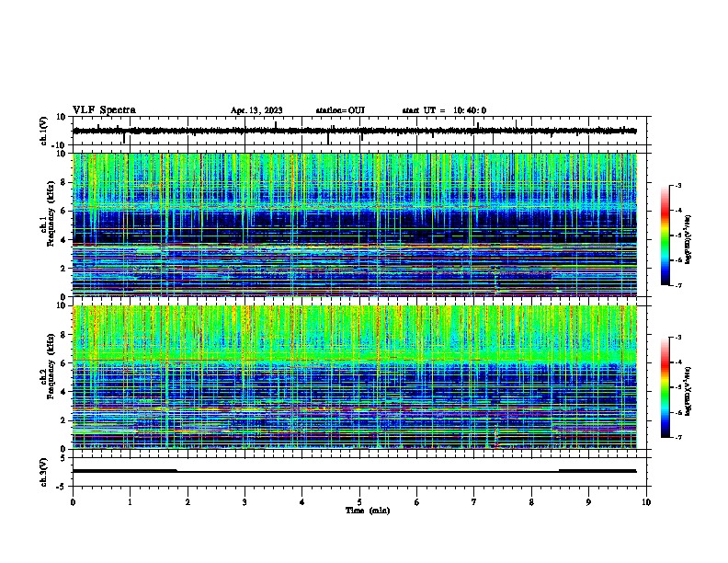Viewport: 728px width, 563px height.
Task: Click the "-3" label on ch.1 color bar
Action: 678,185
